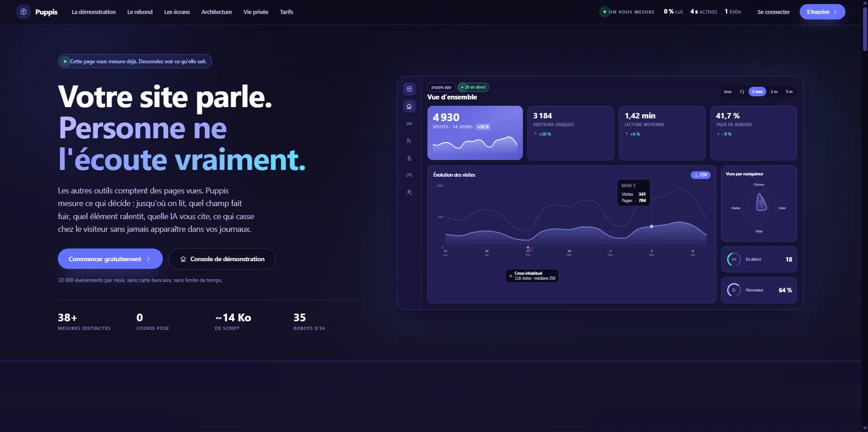This screenshot has width=868, height=432.
Task: Open the sparkle AI icon in dashboard sidebar
Action: [x=409, y=192]
